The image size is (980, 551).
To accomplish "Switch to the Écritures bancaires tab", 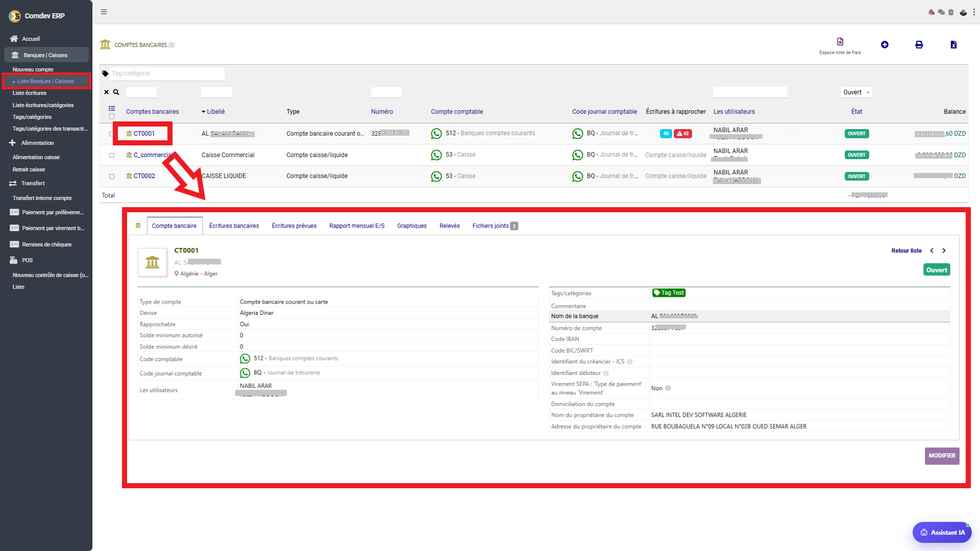I will point(234,226).
